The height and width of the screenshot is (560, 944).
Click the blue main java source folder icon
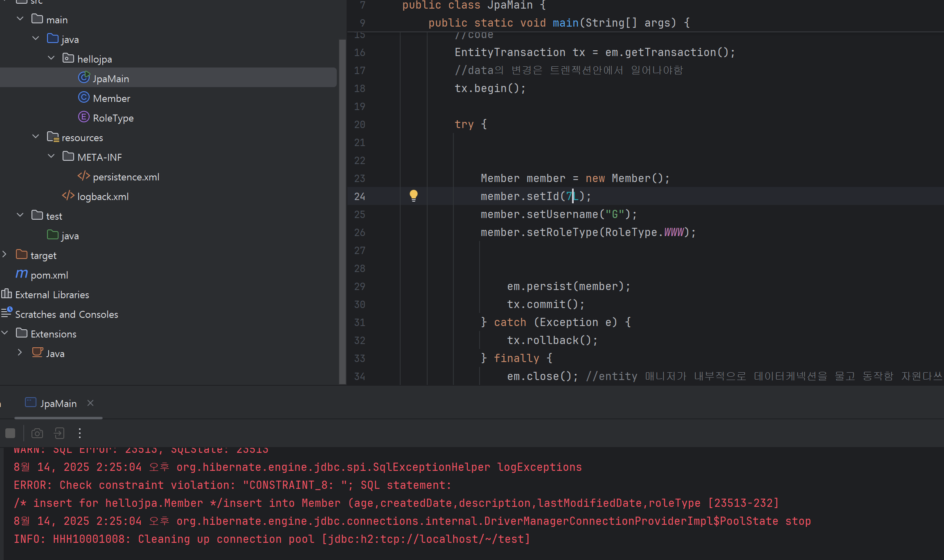point(53,38)
